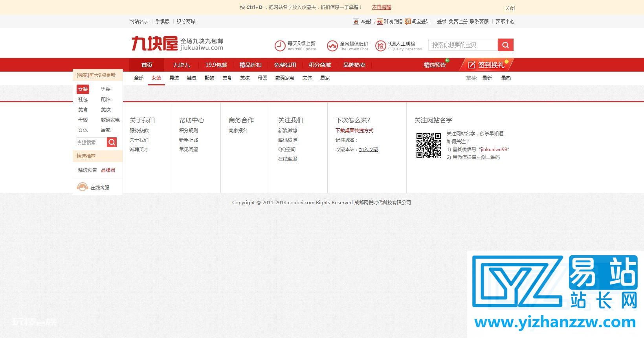Open 商家报名 footer link
This screenshot has height=338, width=644.
pos(238,131)
